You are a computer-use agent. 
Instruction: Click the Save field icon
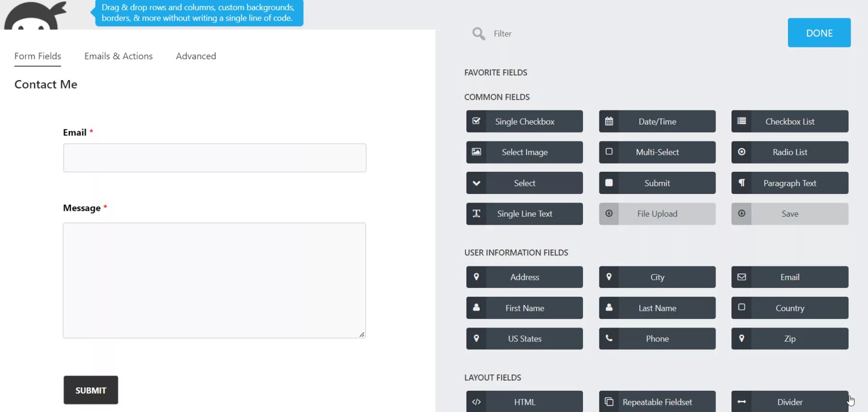[742, 213]
